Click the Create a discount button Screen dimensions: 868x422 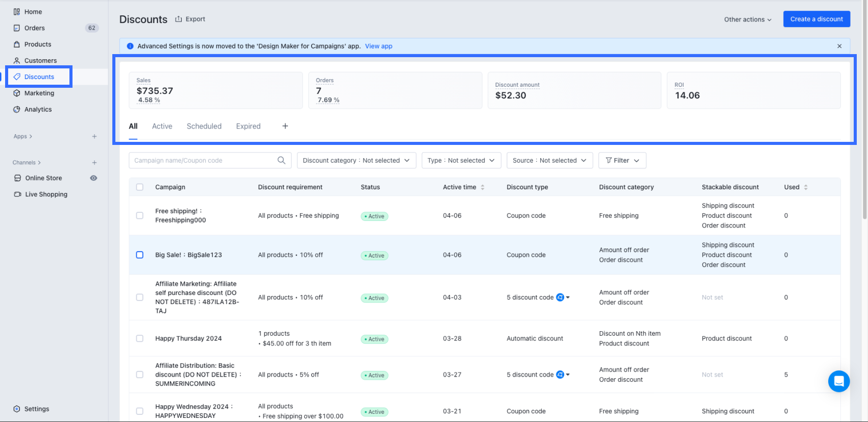tap(816, 19)
